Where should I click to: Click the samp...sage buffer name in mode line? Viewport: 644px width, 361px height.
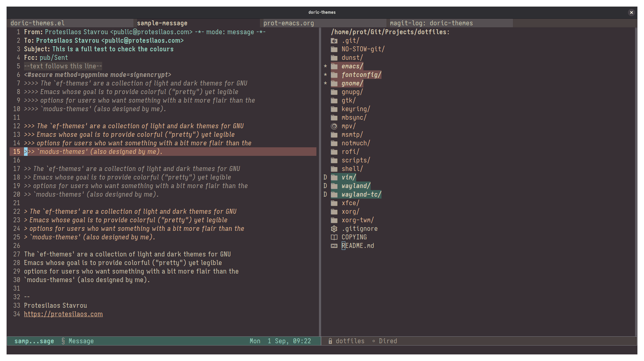pos(34,341)
